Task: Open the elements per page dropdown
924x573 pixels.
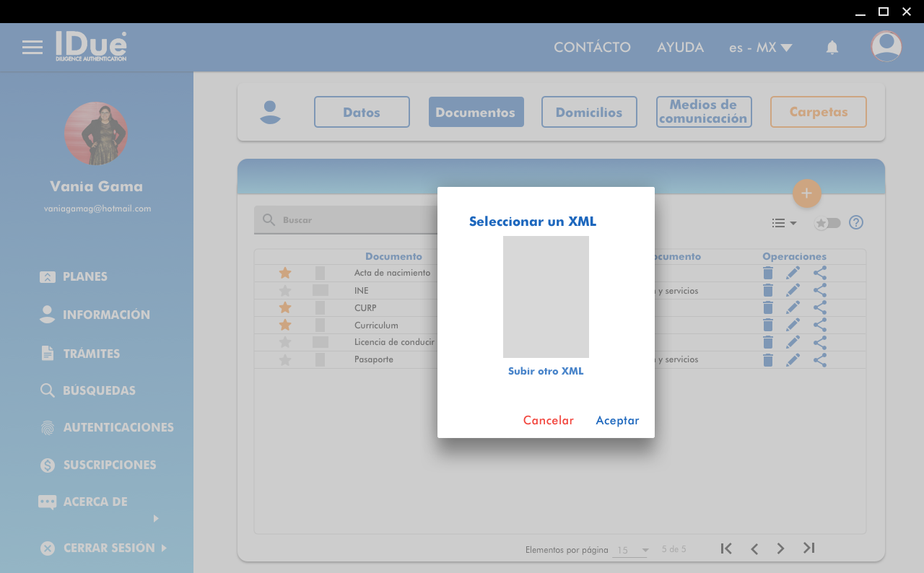Action: tap(631, 550)
